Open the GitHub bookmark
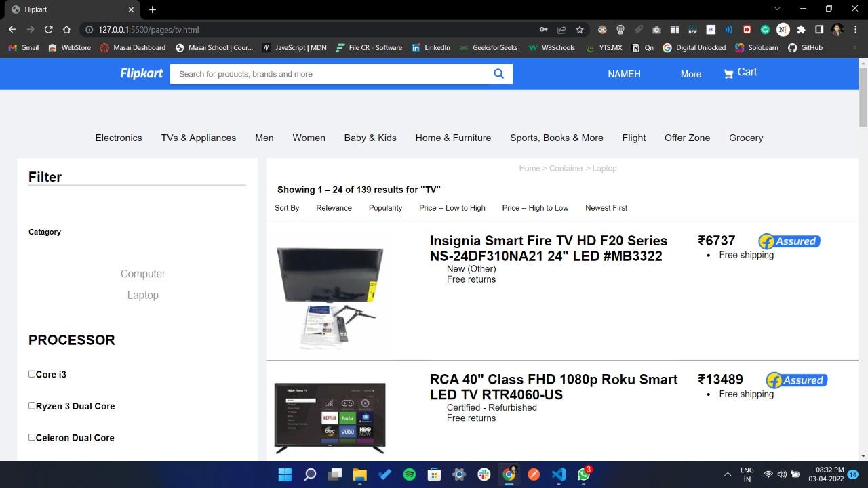The width and height of the screenshot is (868, 488). tap(805, 47)
